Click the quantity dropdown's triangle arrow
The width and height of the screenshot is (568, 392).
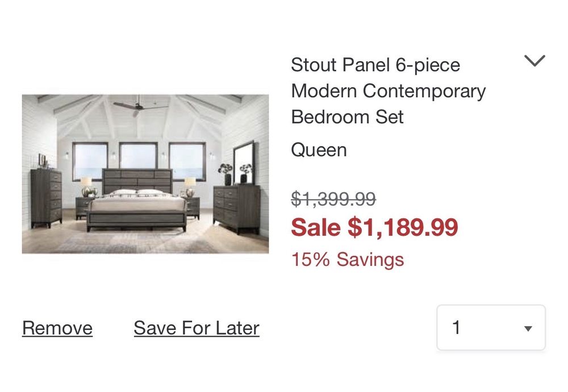(528, 328)
